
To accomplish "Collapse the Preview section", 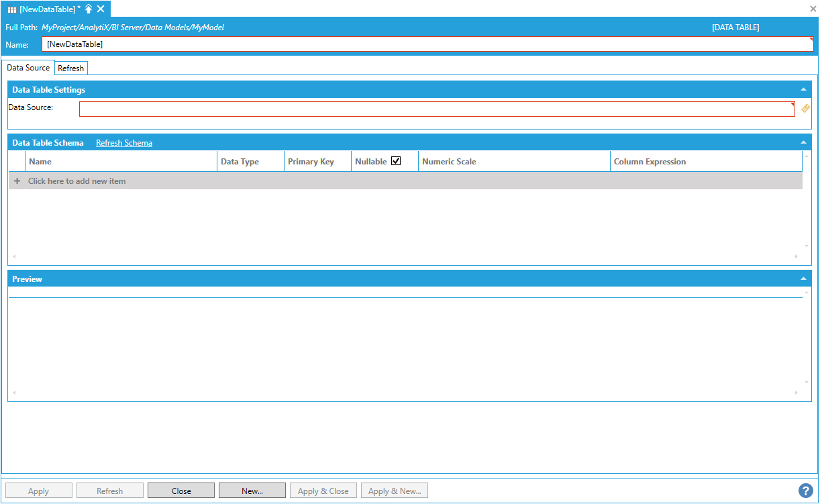I will [x=803, y=279].
